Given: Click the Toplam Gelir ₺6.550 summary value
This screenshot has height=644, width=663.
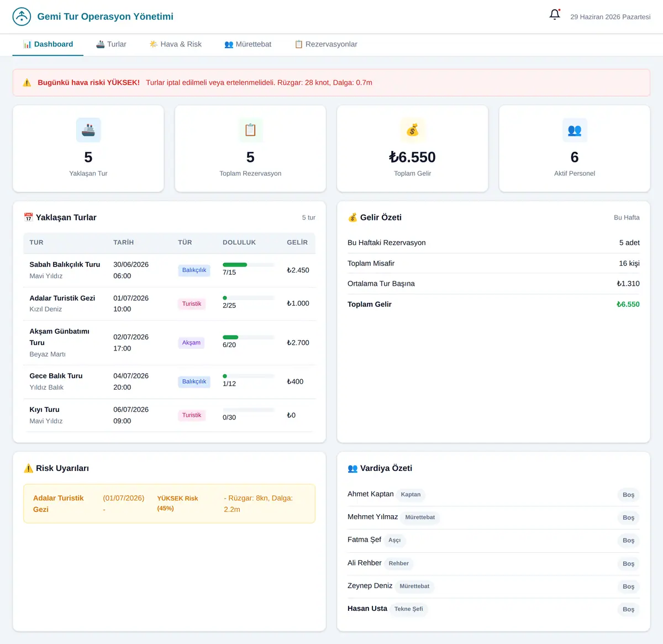Looking at the screenshot, I should (x=628, y=305).
